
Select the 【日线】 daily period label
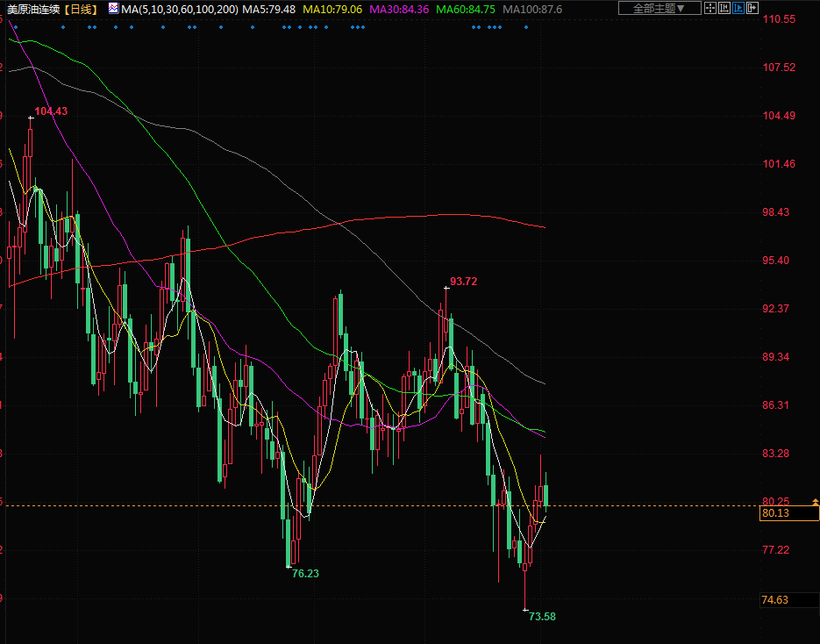(84, 9)
